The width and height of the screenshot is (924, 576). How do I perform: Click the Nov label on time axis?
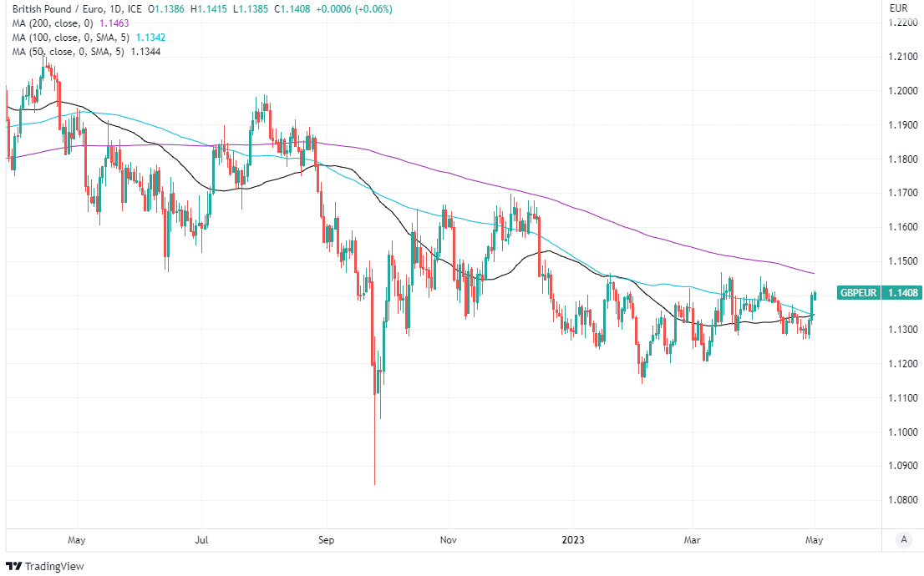(x=449, y=540)
